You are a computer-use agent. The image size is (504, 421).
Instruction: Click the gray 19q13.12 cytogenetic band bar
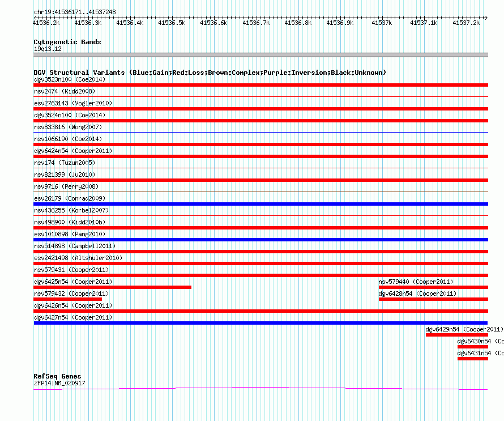coord(260,55)
